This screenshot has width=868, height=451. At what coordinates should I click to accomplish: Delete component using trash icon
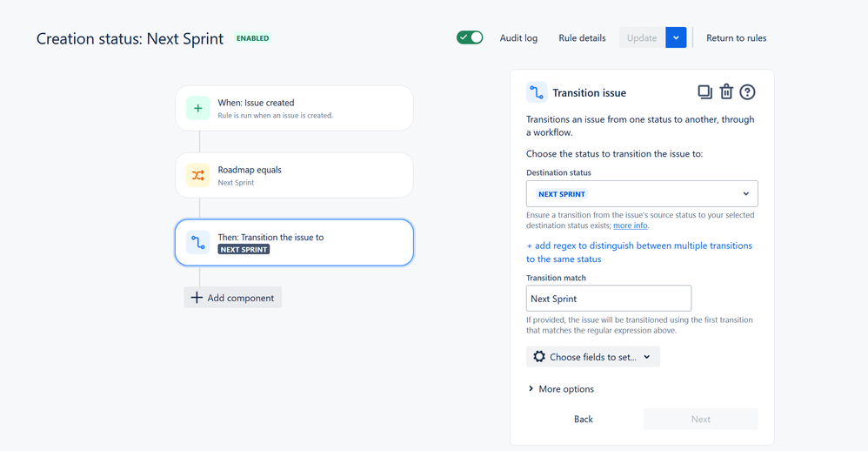726,91
